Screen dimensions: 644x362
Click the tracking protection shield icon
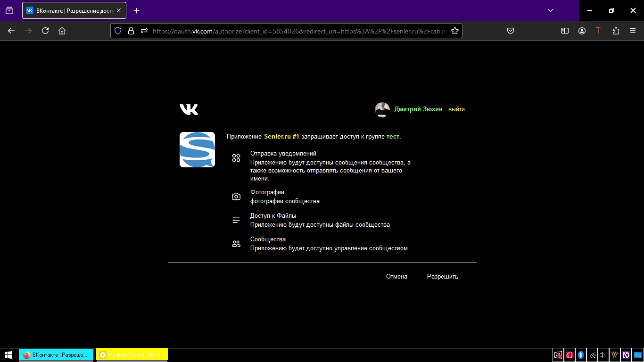tap(118, 31)
